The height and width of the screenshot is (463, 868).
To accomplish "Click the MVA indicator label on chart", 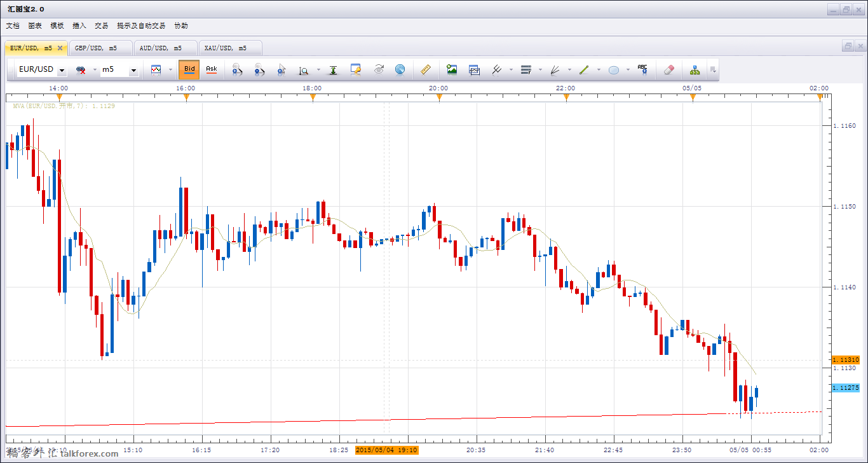I will pyautogui.click(x=64, y=106).
